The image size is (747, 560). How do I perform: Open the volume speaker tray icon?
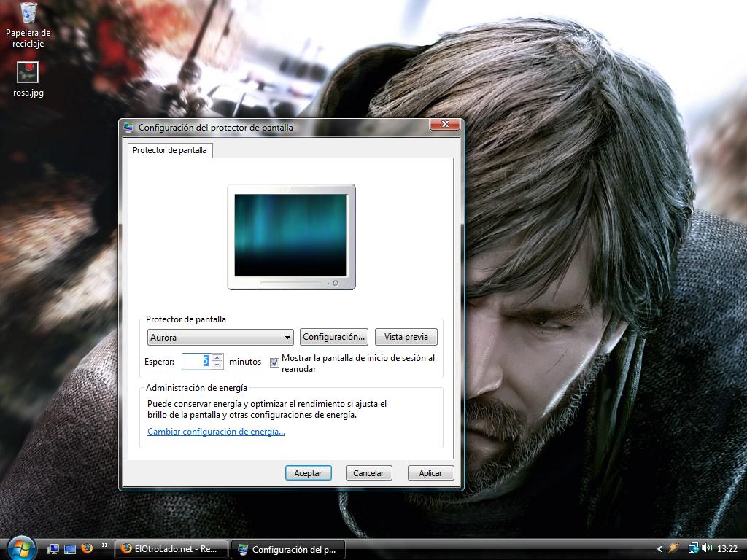point(706,548)
